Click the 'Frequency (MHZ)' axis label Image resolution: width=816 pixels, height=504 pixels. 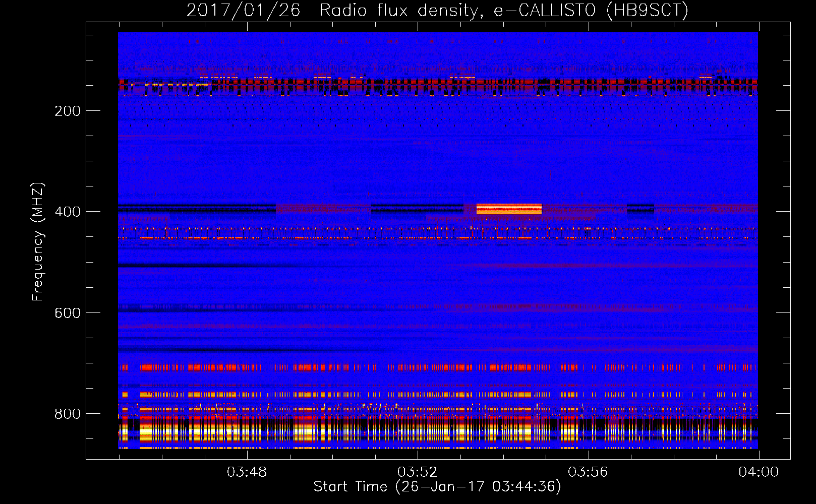[38, 242]
